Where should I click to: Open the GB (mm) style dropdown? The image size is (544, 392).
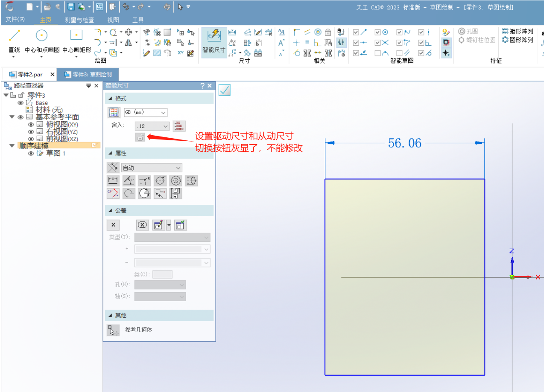pos(145,113)
